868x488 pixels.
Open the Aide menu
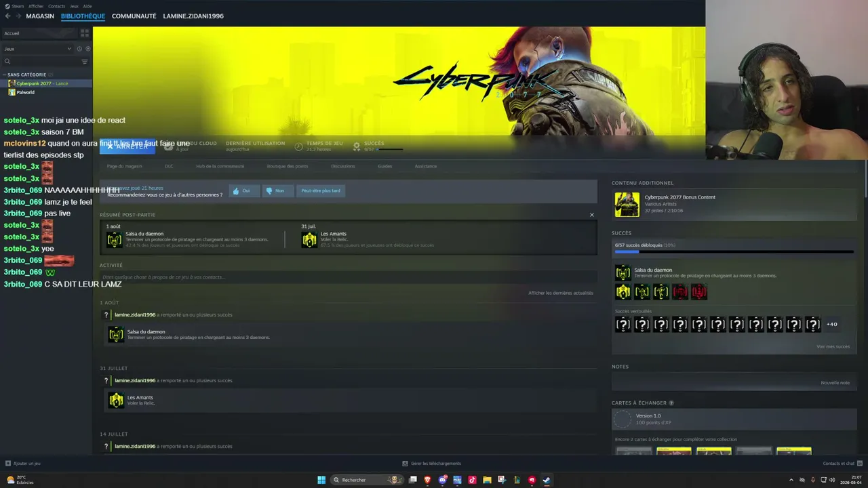87,6
